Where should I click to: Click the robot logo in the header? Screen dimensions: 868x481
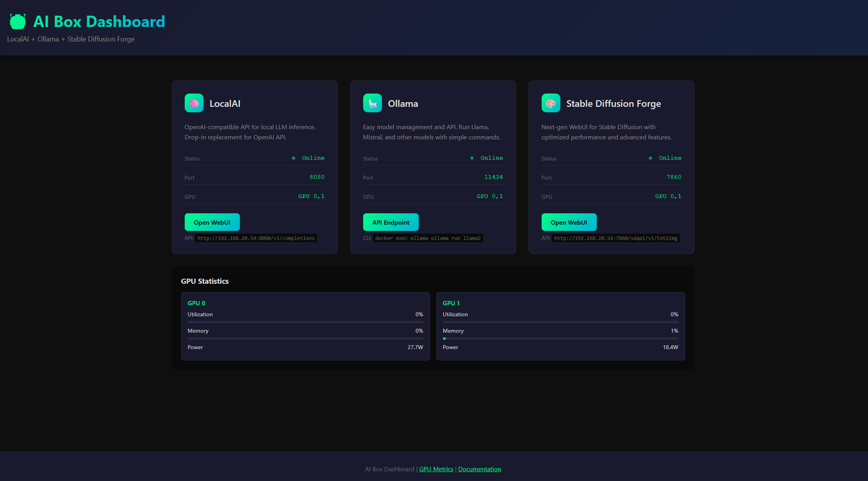point(17,22)
